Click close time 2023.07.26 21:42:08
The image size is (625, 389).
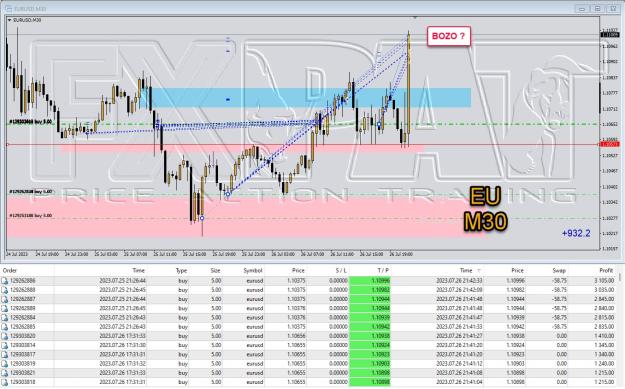click(459, 290)
